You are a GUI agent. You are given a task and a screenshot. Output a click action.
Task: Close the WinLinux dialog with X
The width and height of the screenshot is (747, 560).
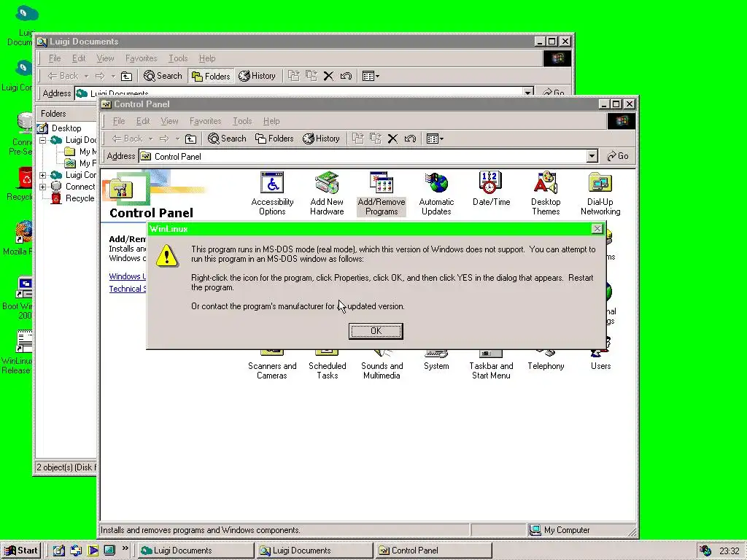[597, 229]
